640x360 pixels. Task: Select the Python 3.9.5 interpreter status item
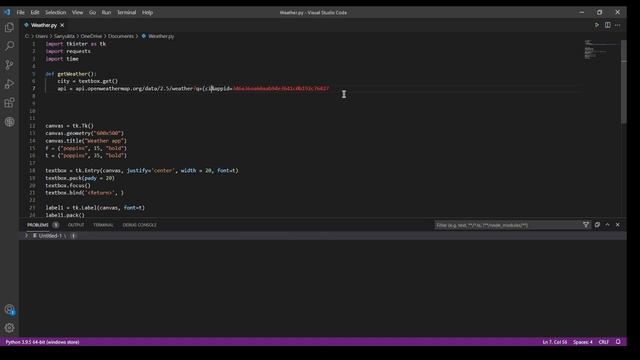tap(42, 342)
